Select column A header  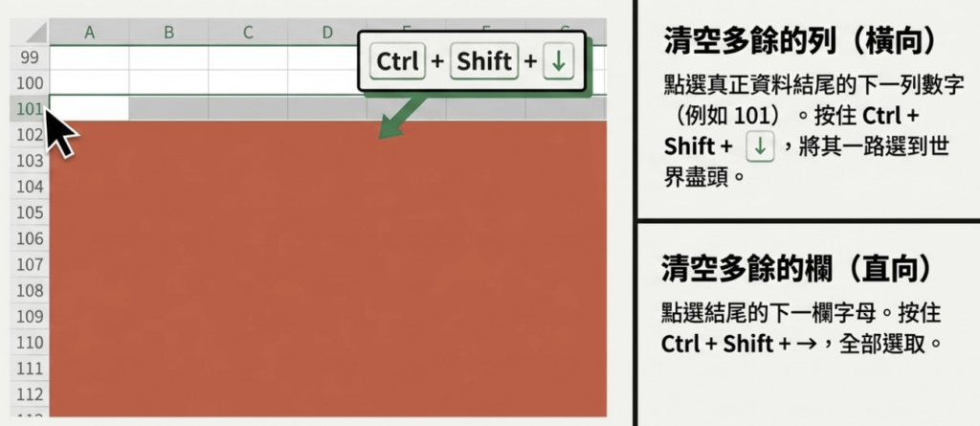click(x=89, y=33)
